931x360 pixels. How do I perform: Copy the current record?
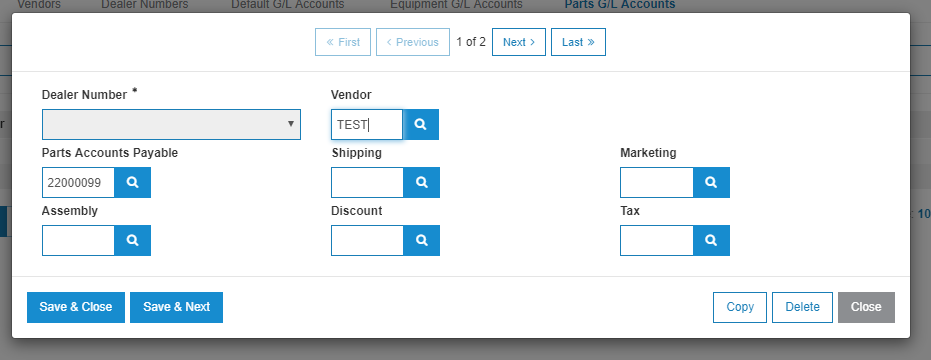740,307
